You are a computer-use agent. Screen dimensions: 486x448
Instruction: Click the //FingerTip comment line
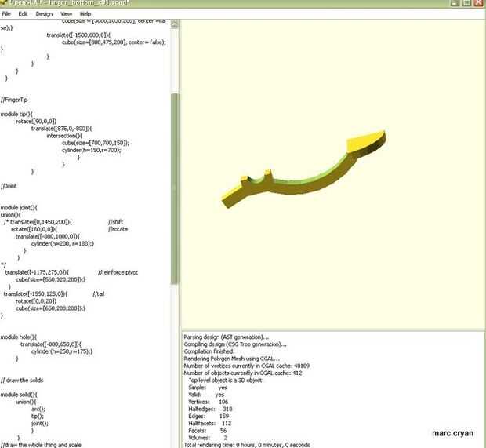(x=14, y=100)
